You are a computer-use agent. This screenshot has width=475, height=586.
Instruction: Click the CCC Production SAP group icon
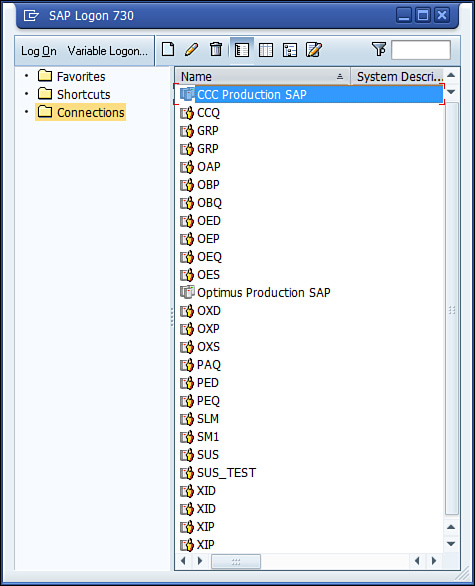(x=187, y=93)
